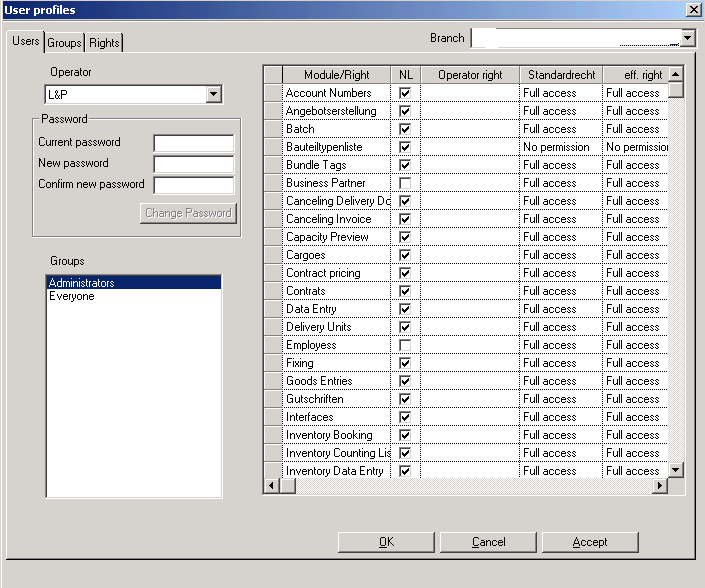
Task: Click the Accept button
Action: point(589,542)
